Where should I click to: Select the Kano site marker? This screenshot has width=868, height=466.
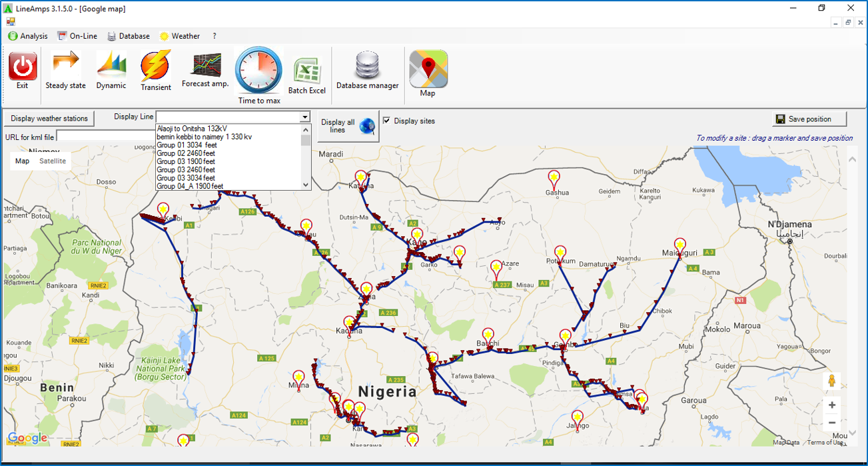417,236
